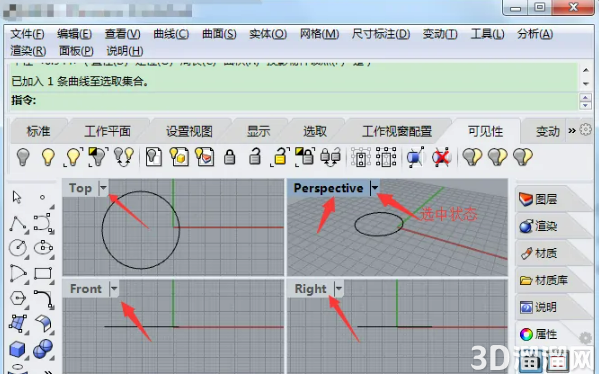Image resolution: width=599 pixels, height=374 pixels.
Task: Select the blue curved Fillet Surface tool
Action: pos(44,324)
